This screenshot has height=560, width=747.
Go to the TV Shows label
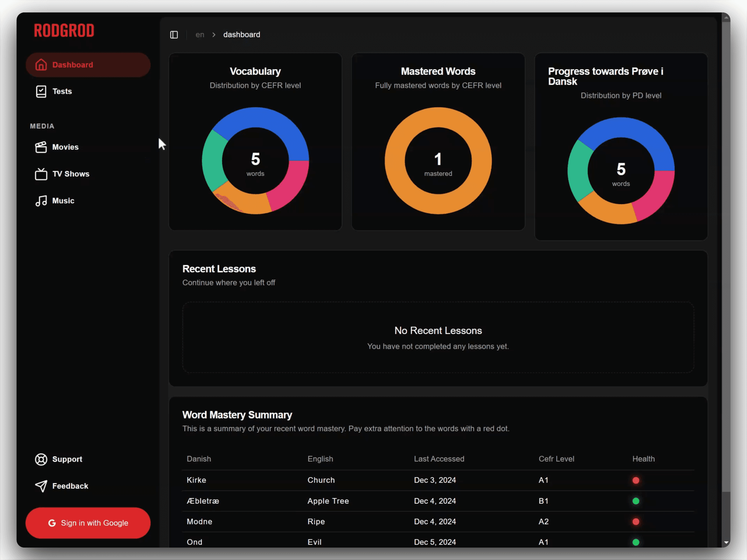(71, 174)
